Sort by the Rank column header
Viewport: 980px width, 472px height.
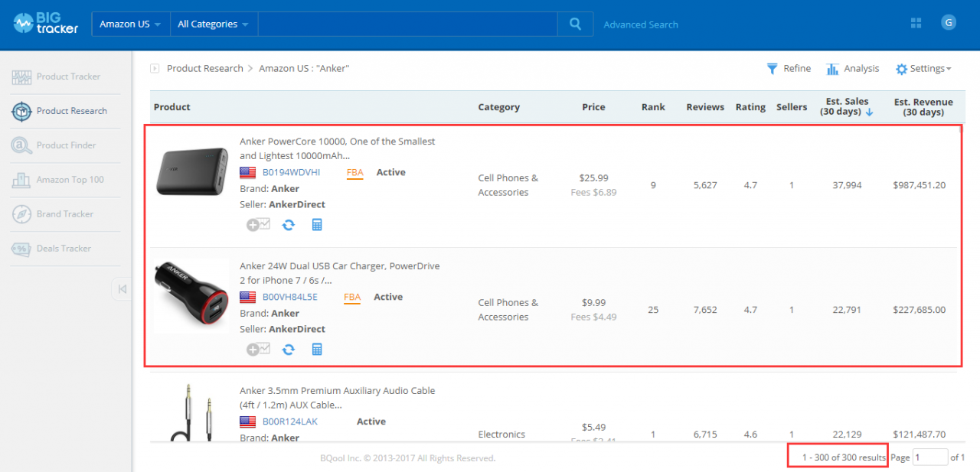pos(653,107)
